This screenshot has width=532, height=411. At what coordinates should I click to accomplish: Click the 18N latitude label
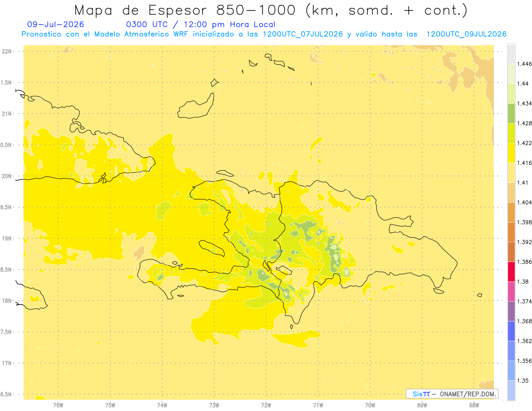pyautogui.click(x=8, y=301)
